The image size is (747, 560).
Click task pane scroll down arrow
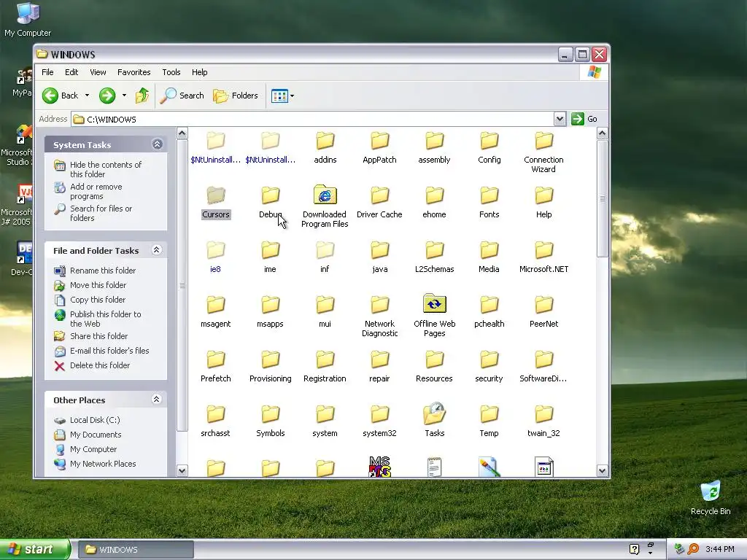pyautogui.click(x=182, y=470)
